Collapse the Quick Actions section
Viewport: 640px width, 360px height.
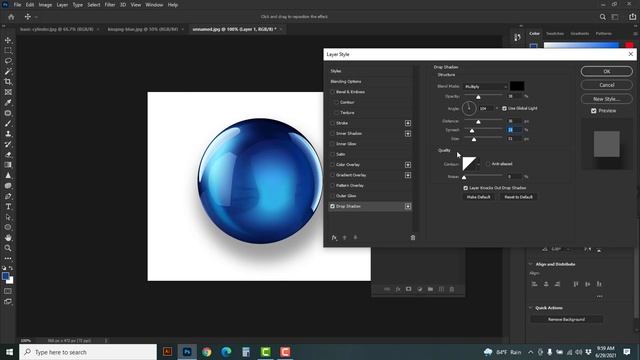point(531,308)
